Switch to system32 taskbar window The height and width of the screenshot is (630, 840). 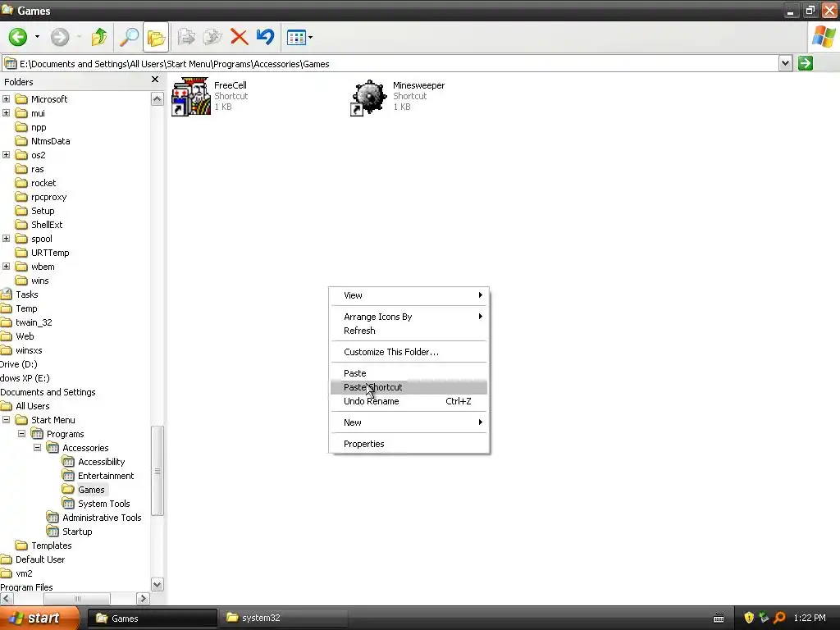coord(282,618)
